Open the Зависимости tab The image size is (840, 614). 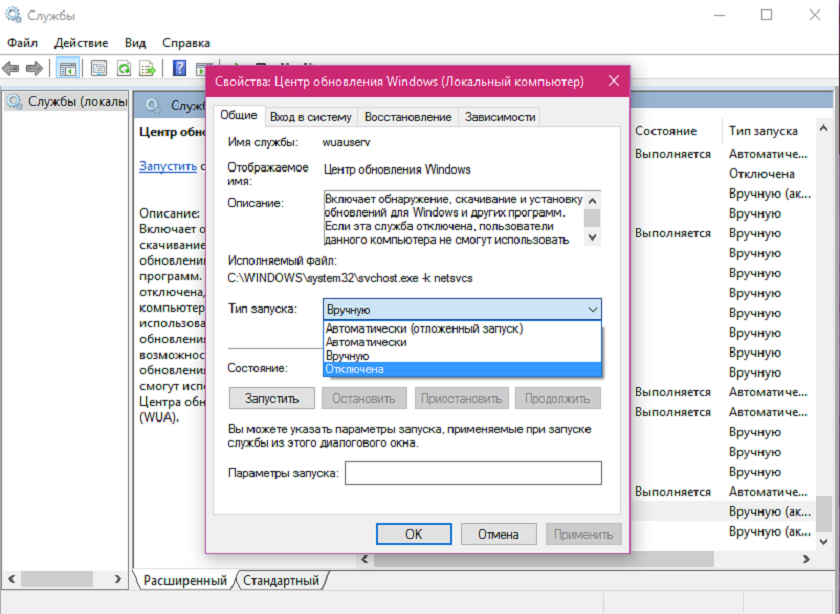500,117
